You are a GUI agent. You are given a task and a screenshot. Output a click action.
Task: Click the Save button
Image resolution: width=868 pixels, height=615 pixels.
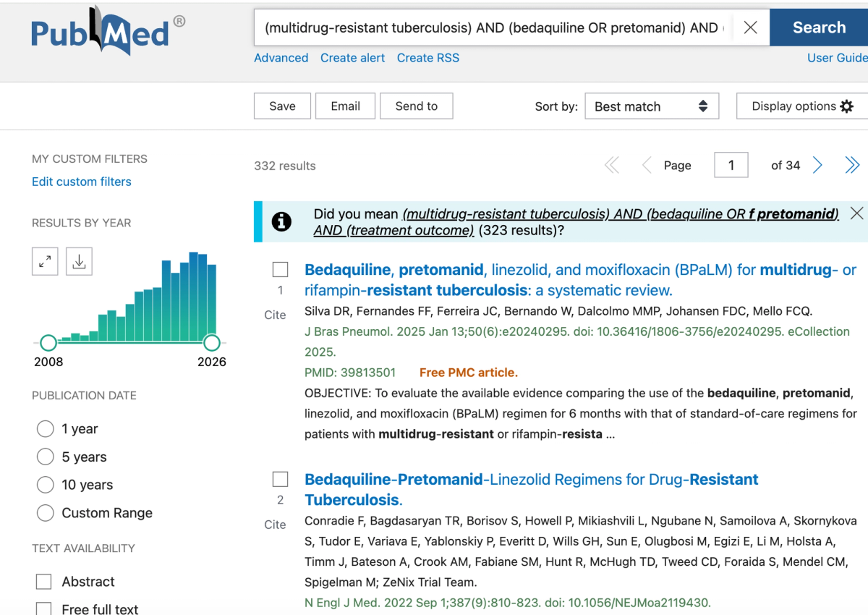282,106
